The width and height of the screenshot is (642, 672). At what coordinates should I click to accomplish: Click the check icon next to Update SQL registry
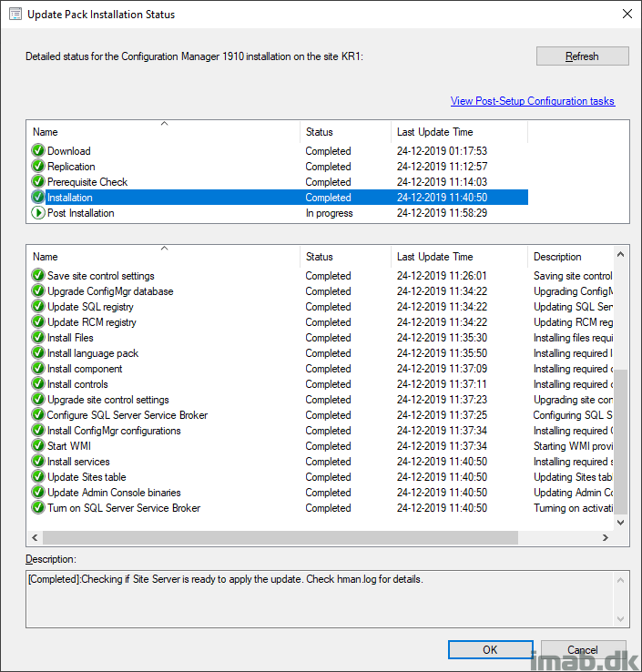pos(38,306)
